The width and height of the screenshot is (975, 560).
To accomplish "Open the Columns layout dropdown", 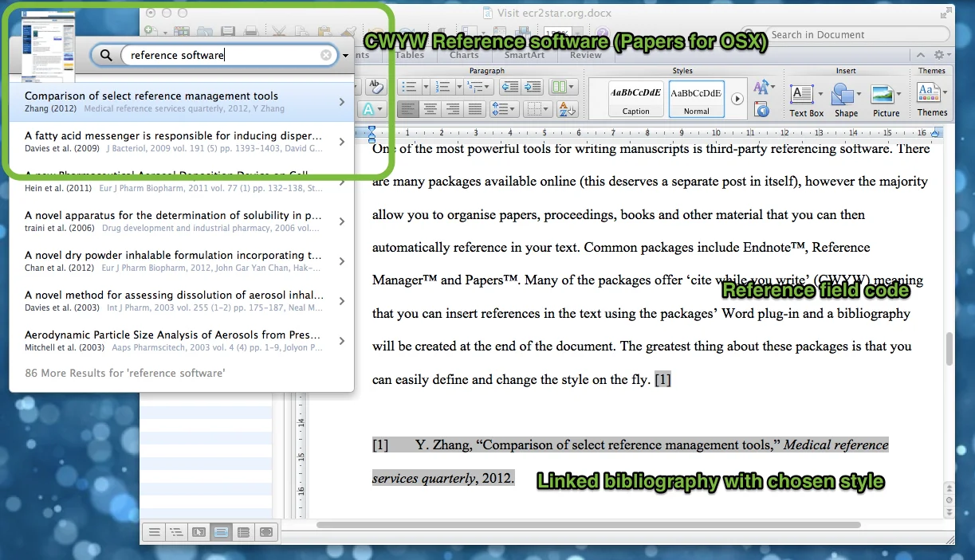I will point(563,87).
